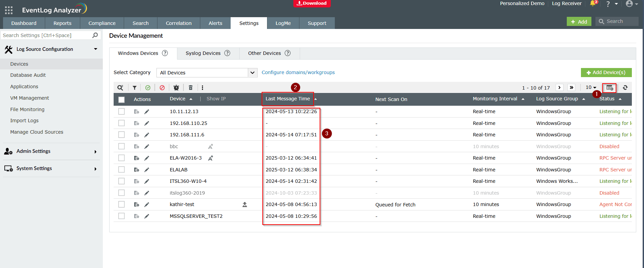Click the Add Device(s) button
The height and width of the screenshot is (268, 644).
tap(606, 72)
